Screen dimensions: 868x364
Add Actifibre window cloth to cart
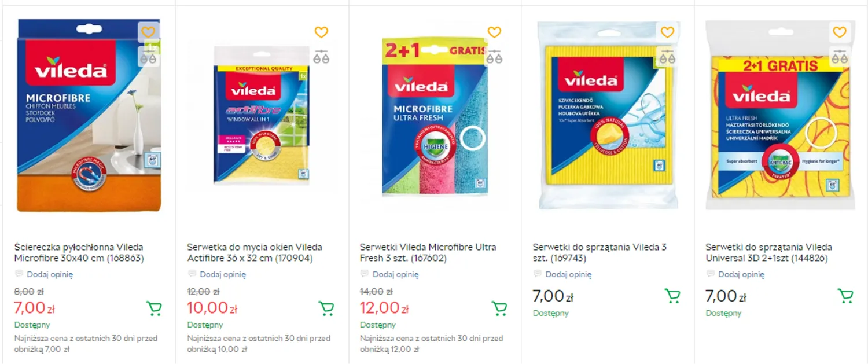coord(326,308)
